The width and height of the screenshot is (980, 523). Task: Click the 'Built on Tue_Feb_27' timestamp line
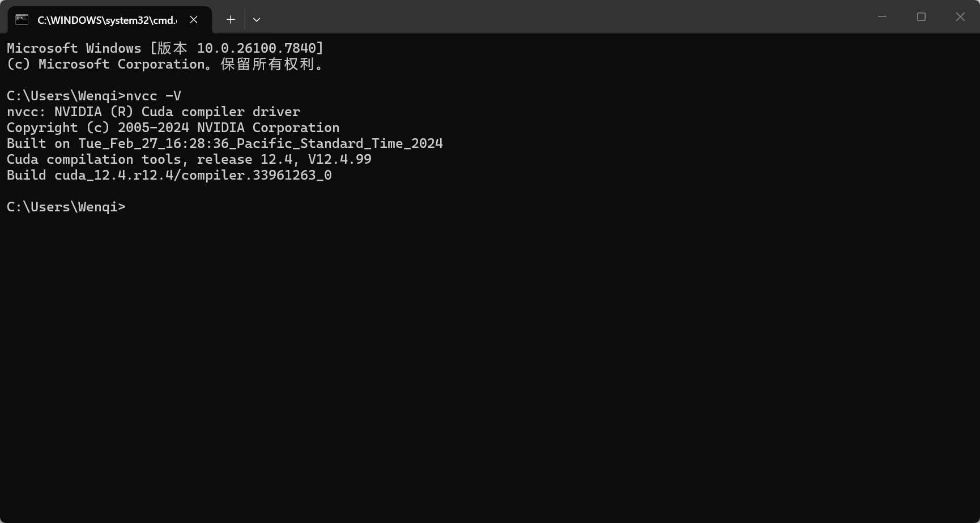click(224, 144)
